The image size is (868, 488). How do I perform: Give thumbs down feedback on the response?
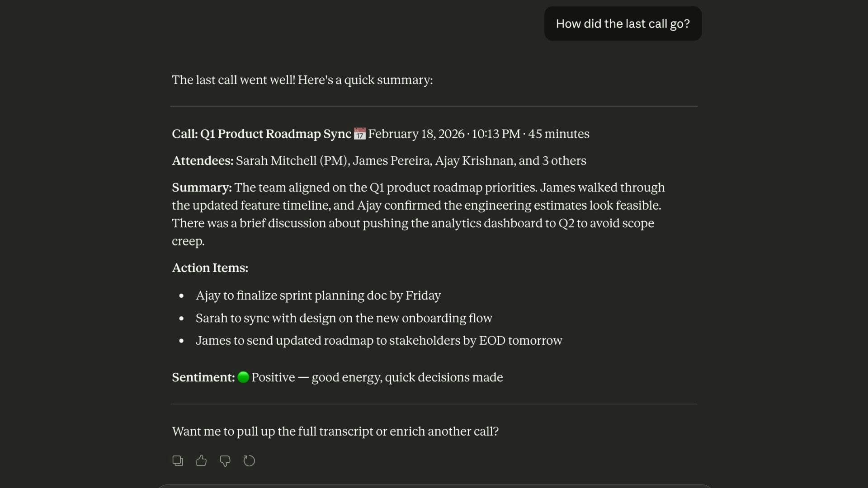point(225,461)
